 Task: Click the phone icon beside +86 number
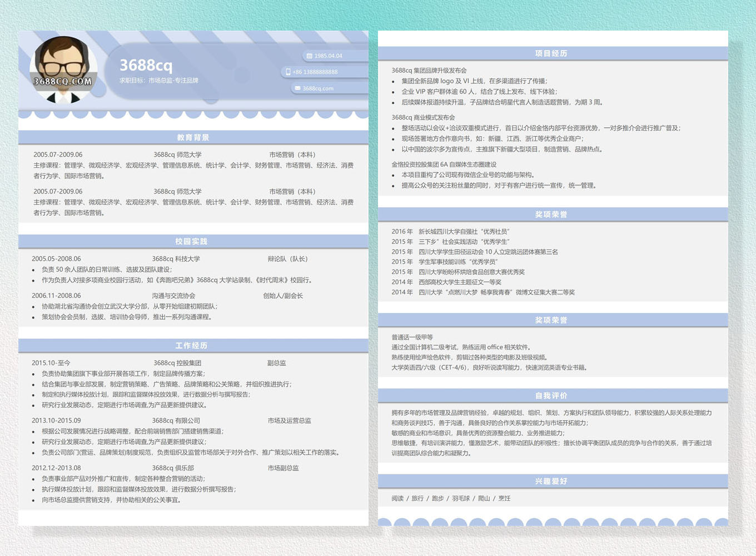288,72
